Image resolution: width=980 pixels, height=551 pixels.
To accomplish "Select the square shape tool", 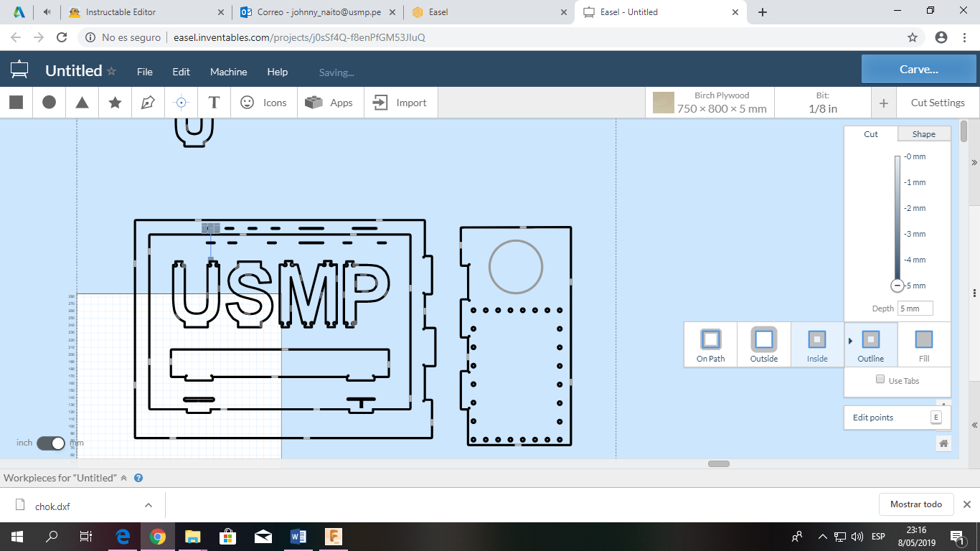I will point(16,103).
